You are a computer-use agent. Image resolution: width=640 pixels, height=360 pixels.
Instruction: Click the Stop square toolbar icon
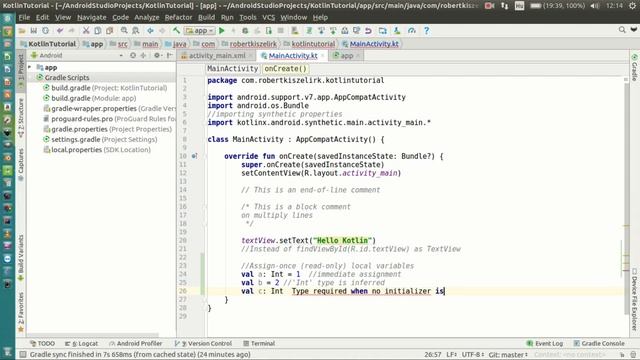click(280, 31)
